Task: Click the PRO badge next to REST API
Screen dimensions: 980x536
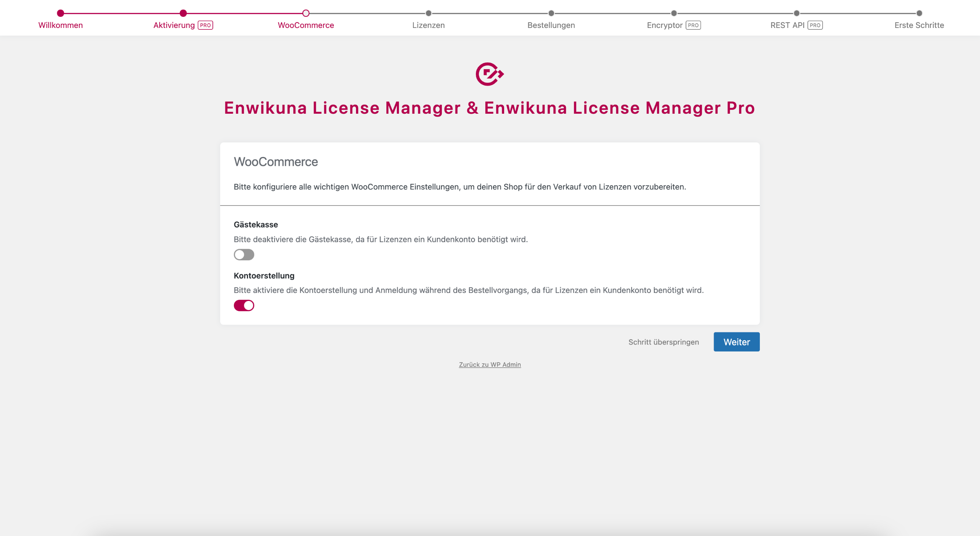Action: [815, 25]
